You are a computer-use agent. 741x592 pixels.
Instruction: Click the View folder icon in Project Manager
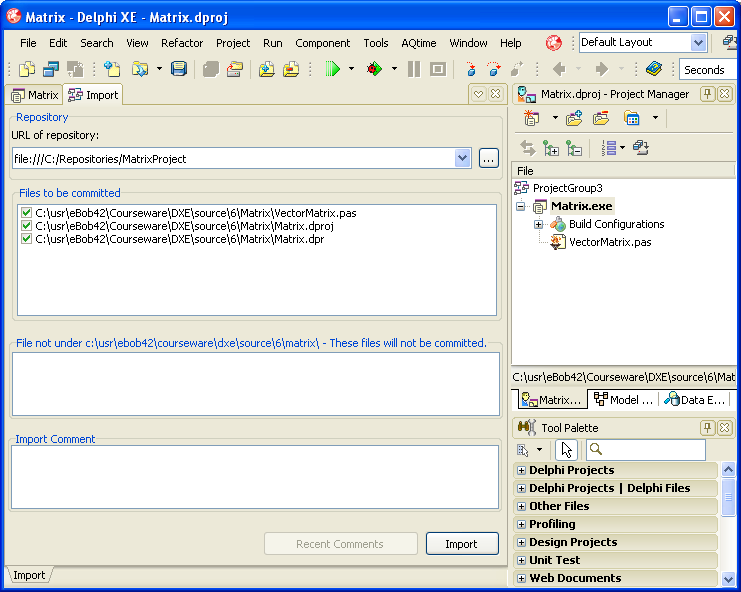(x=631, y=118)
